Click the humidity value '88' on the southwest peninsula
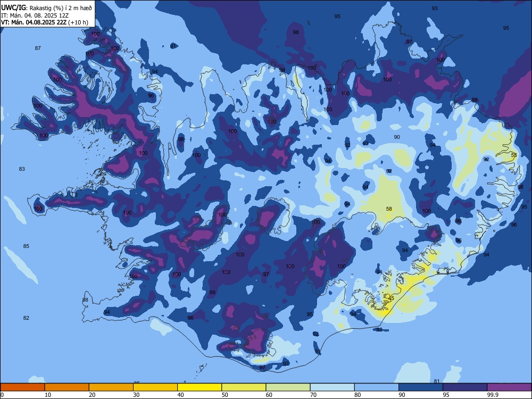 click(x=85, y=300)
